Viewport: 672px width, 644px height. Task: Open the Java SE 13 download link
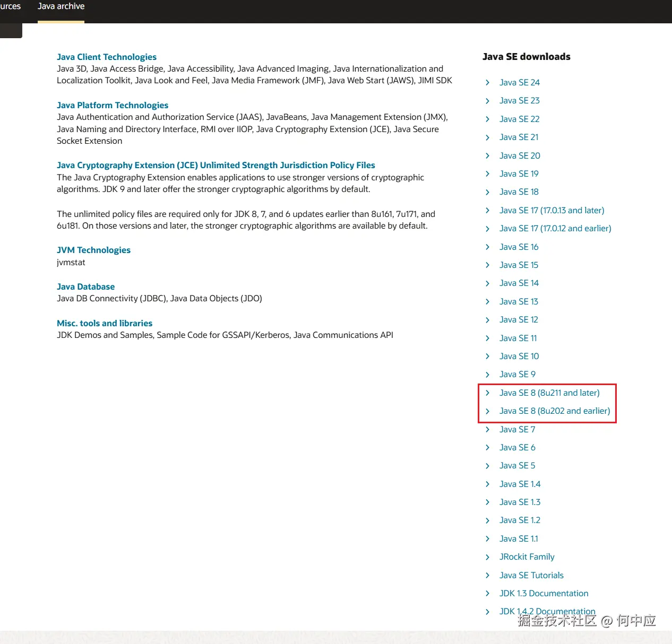(519, 301)
